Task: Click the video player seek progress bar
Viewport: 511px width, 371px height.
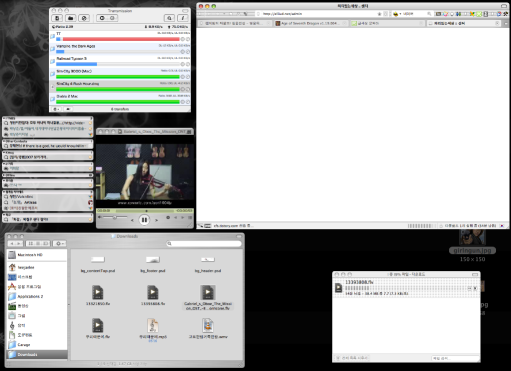Action: (x=145, y=211)
